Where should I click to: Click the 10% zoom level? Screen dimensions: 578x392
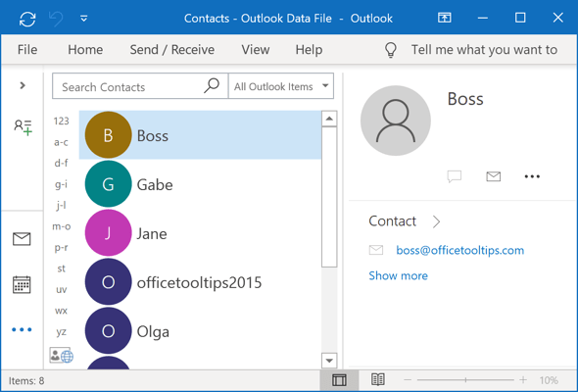(549, 380)
